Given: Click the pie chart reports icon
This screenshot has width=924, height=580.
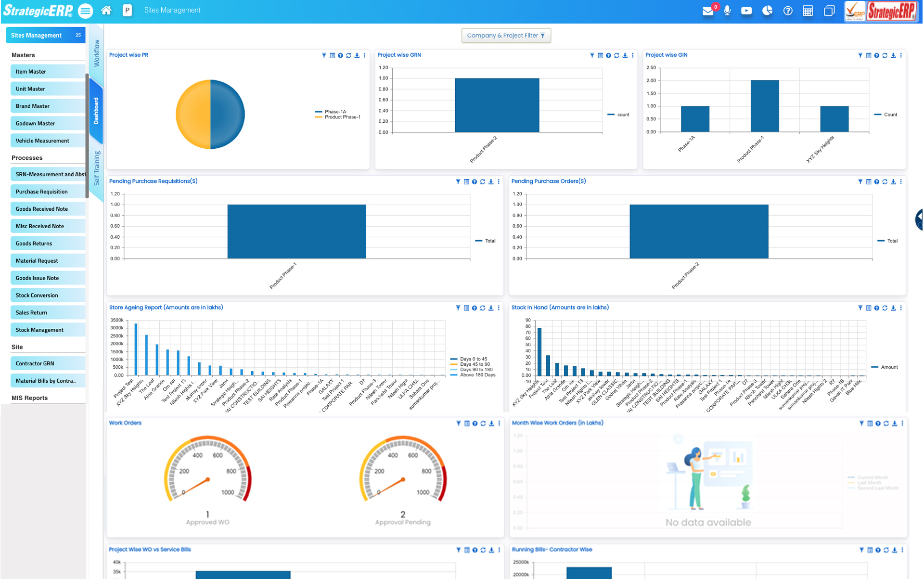Looking at the screenshot, I should [x=767, y=11].
